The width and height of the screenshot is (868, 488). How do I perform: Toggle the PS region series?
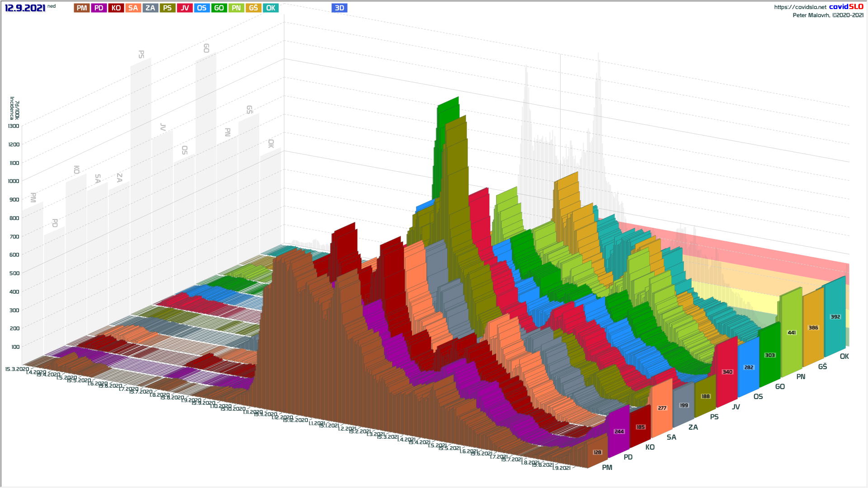click(x=167, y=8)
